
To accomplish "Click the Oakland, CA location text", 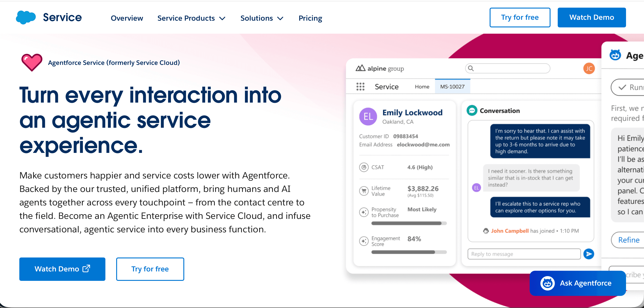I will click(398, 122).
